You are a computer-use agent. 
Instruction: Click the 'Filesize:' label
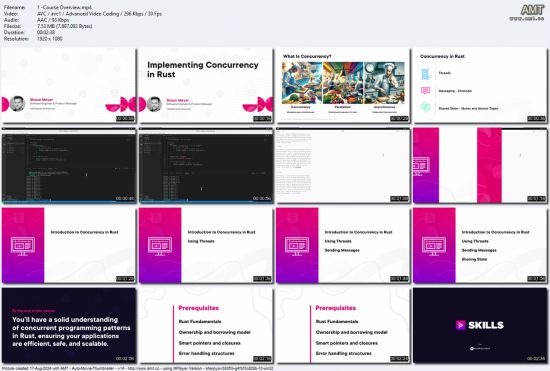coord(13,26)
